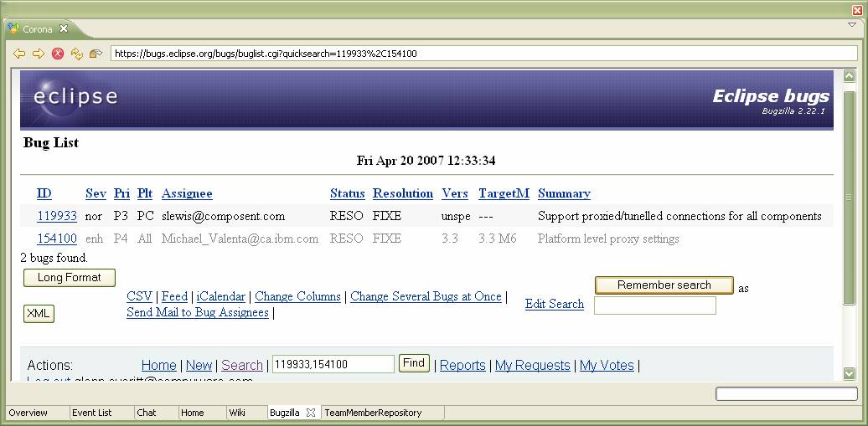The width and height of the screenshot is (868, 426).
Task: Click the browser forward arrow icon
Action: [x=39, y=54]
